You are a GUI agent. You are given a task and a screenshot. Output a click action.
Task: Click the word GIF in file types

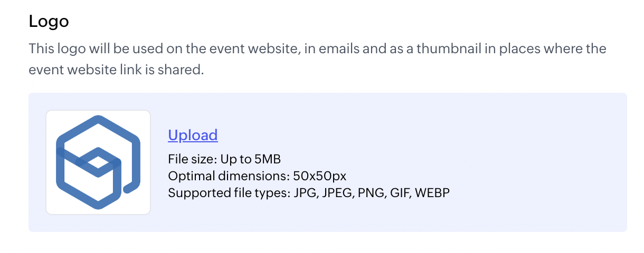tap(400, 193)
